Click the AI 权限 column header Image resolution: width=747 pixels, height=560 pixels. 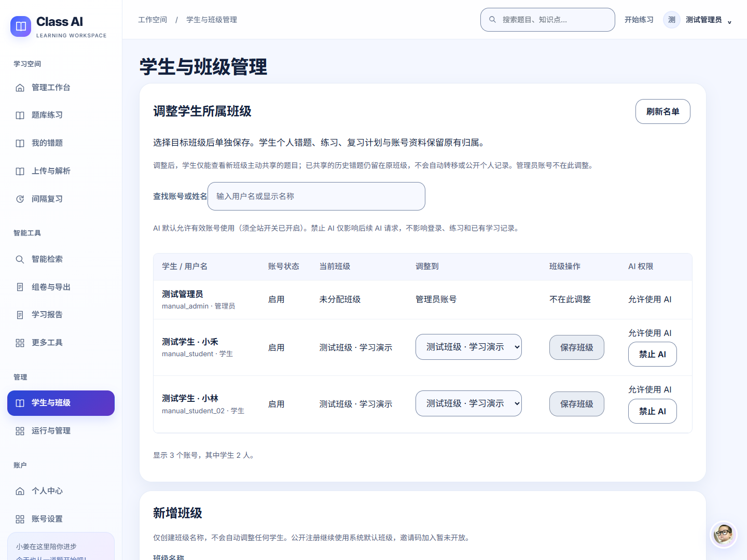pyautogui.click(x=641, y=267)
